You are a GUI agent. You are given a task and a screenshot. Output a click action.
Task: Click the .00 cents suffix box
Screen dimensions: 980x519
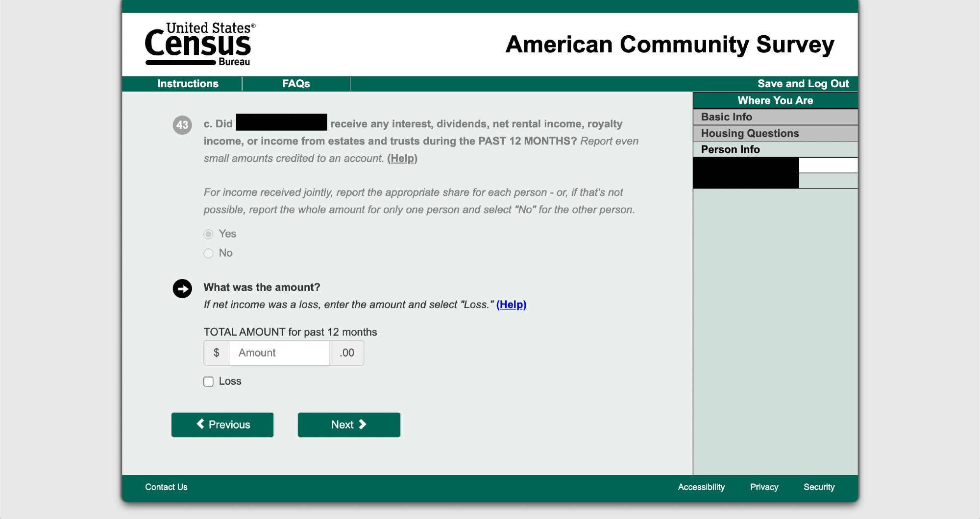click(x=347, y=353)
